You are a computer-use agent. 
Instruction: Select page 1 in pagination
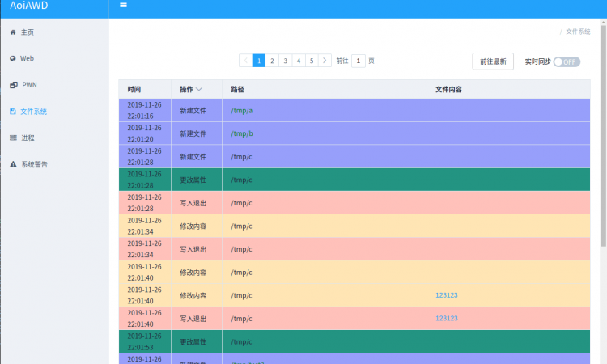point(259,61)
